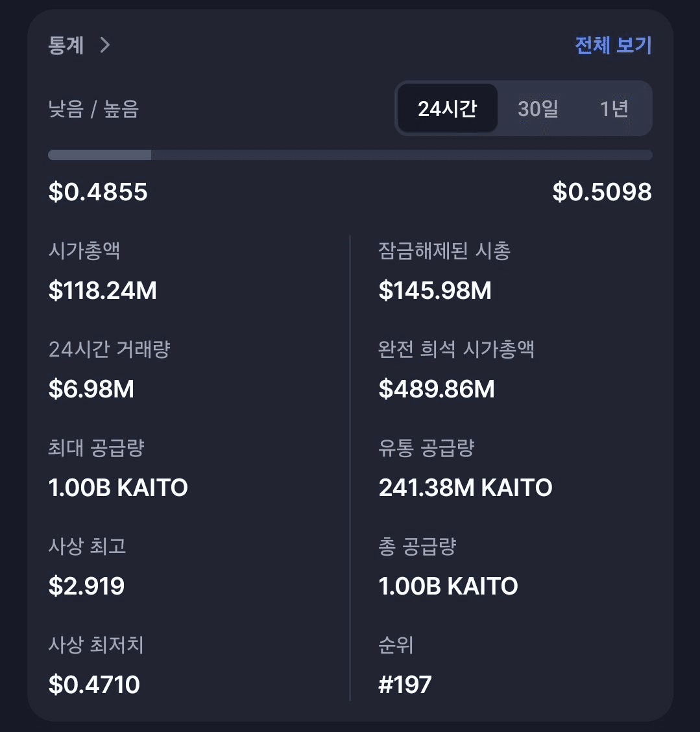Click the 사상 최고 value $2.919

86,586
